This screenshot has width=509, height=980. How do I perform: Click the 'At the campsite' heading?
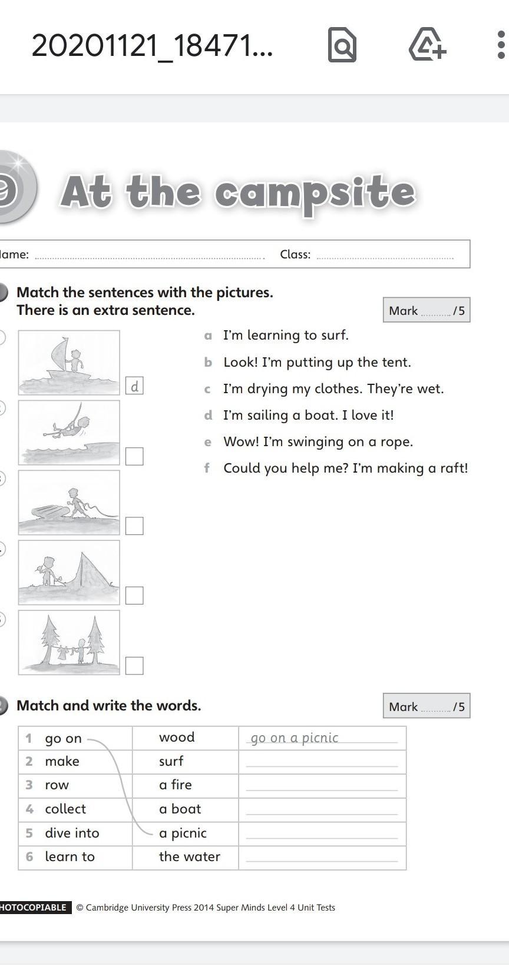pos(238,192)
